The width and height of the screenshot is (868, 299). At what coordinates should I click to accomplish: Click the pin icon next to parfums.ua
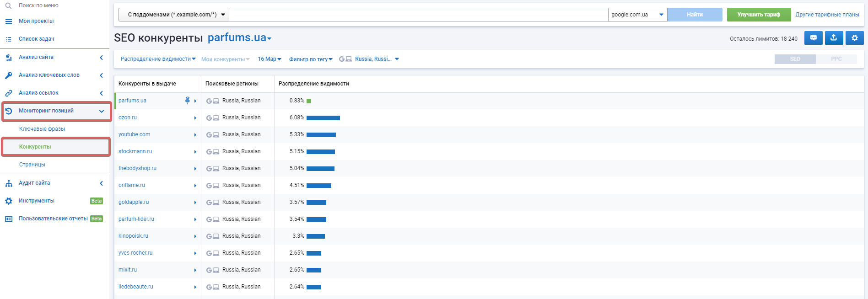[x=187, y=101]
